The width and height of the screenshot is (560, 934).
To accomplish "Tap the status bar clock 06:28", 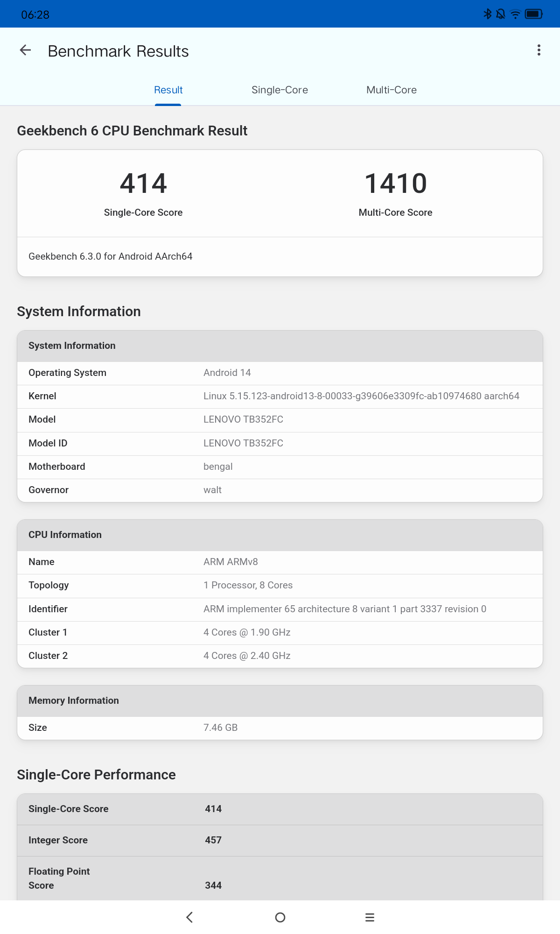I will point(35,15).
